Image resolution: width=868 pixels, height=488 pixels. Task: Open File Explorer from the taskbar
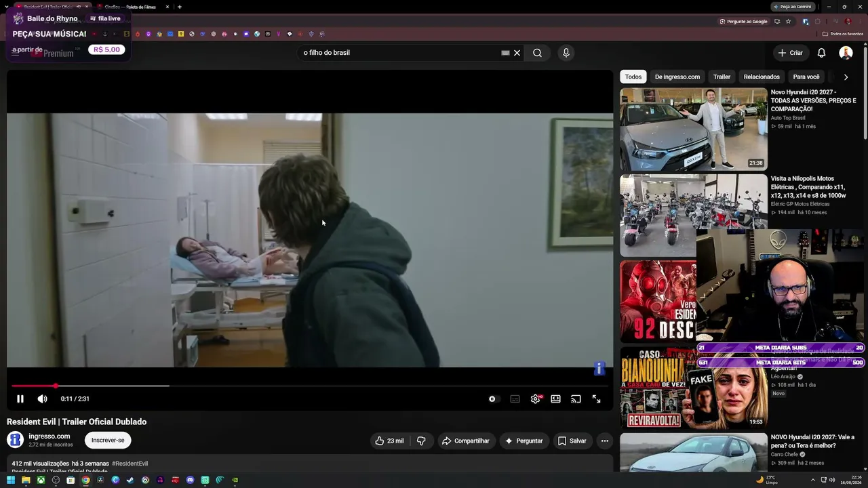pyautogui.click(x=26, y=480)
